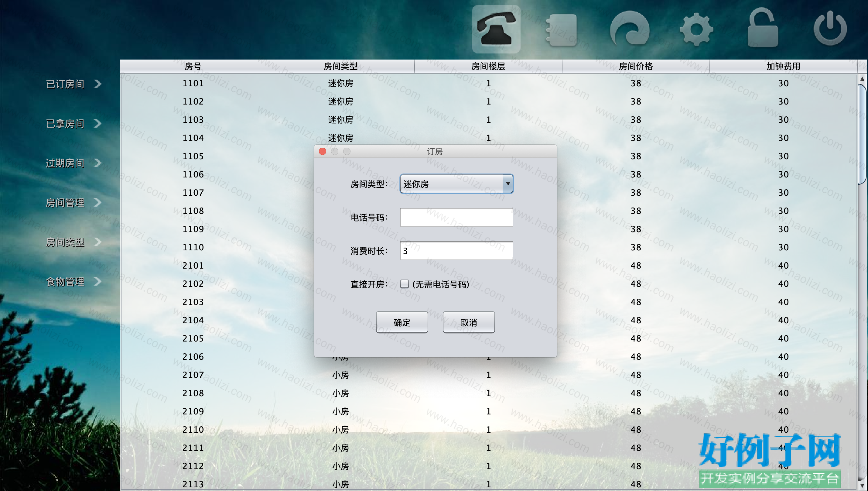Click the vertical scrollbar thumb
The height and width of the screenshot is (491, 868).
click(x=862, y=134)
